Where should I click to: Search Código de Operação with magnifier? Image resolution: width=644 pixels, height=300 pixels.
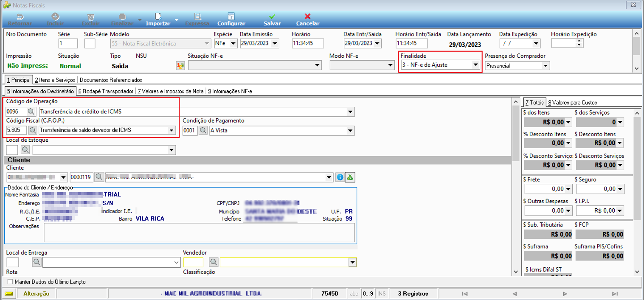32,112
